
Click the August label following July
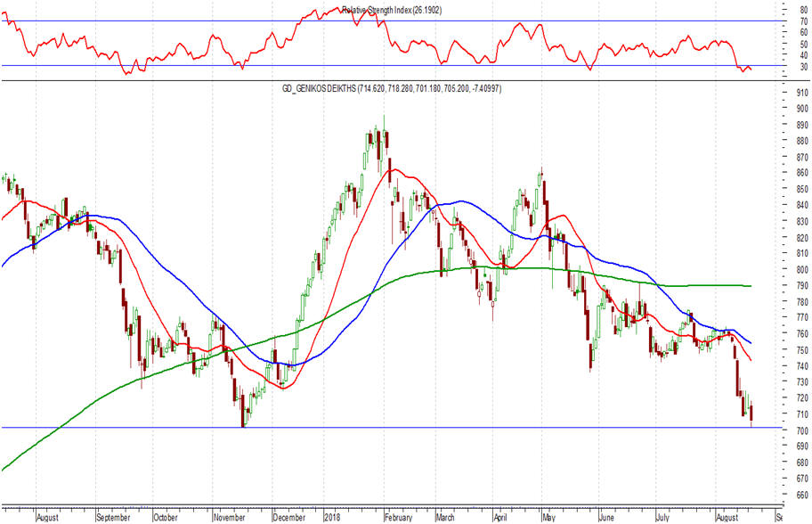click(x=727, y=517)
